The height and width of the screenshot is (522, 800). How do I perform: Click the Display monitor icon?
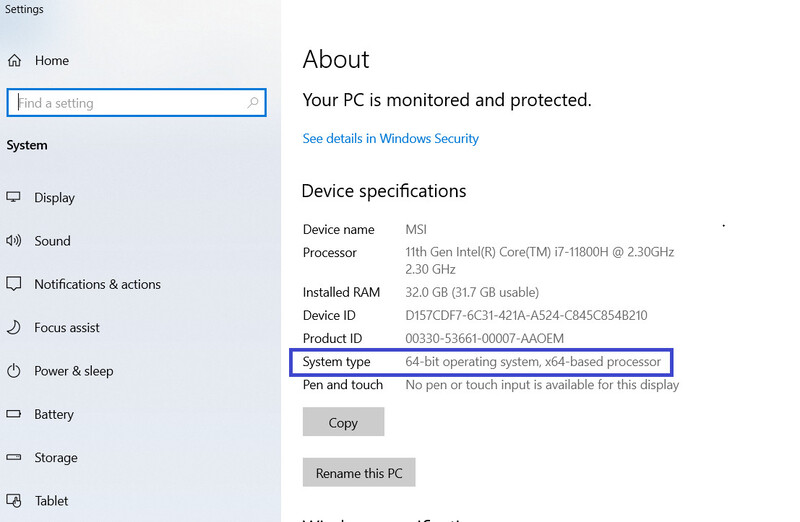tap(14, 197)
